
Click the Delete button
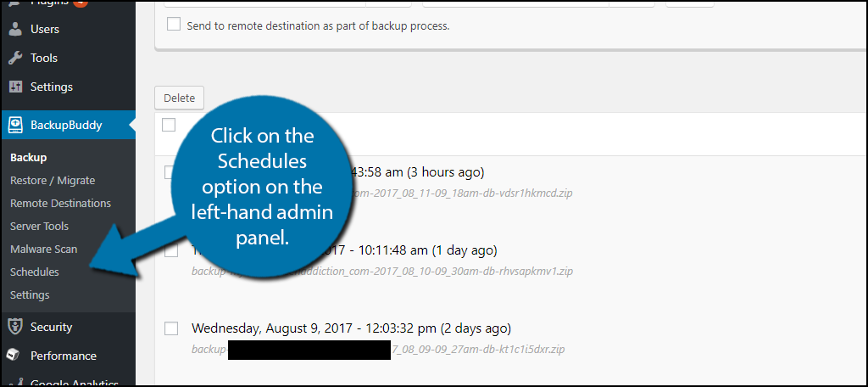click(180, 98)
